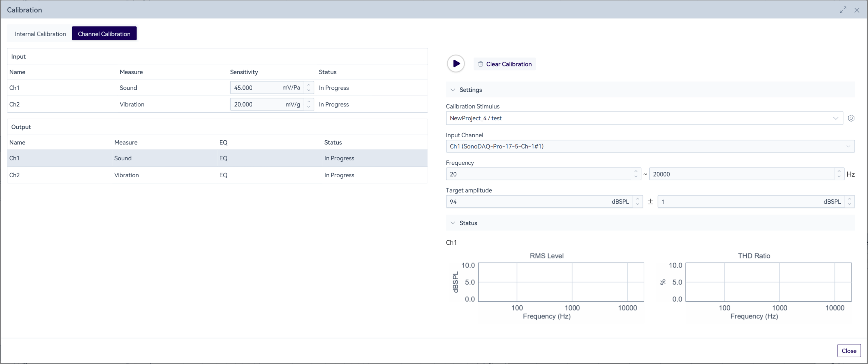
Task: Switch to Internal Calibration tab
Action: (40, 34)
